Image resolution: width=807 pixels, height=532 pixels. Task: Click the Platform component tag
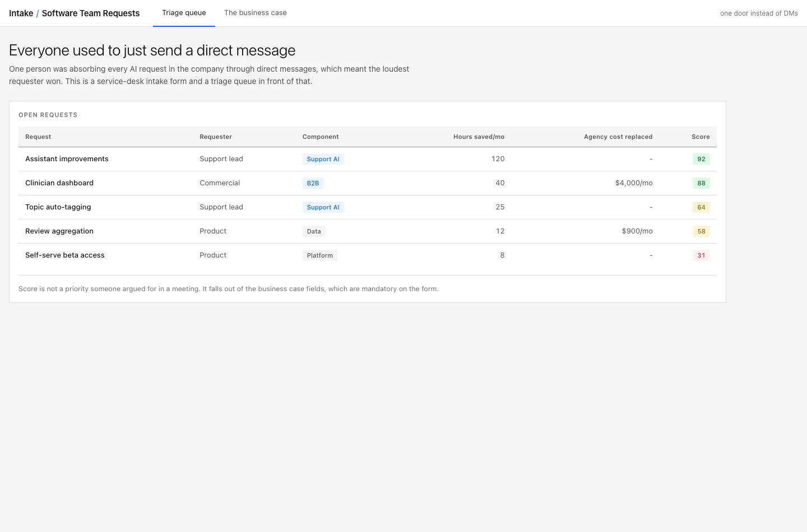click(320, 255)
